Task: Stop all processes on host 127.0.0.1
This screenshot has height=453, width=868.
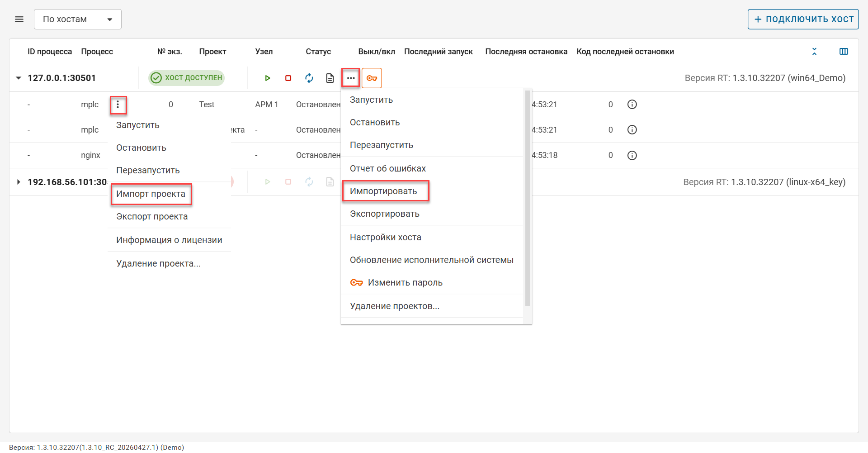Action: (x=288, y=78)
